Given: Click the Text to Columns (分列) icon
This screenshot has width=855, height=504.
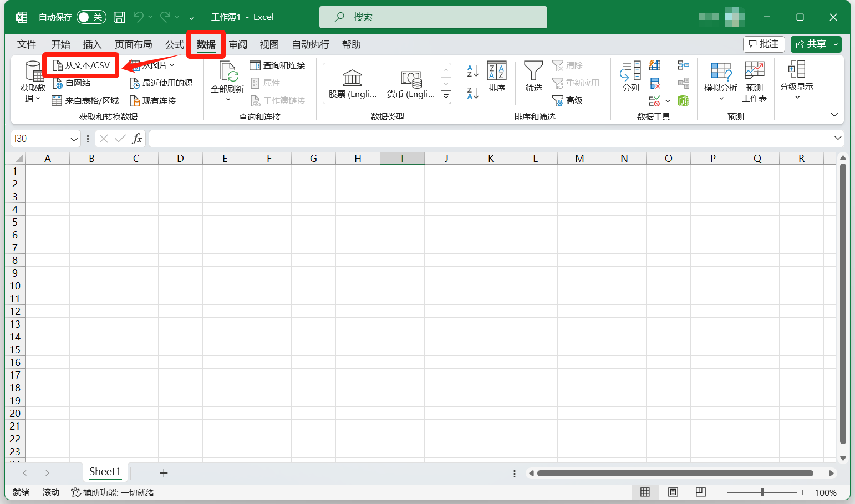Looking at the screenshot, I should [x=630, y=72].
